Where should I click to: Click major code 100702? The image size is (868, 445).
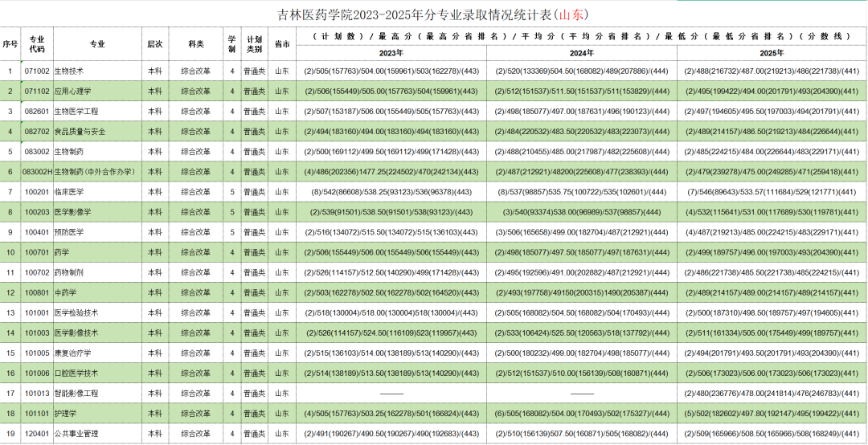coord(37,272)
